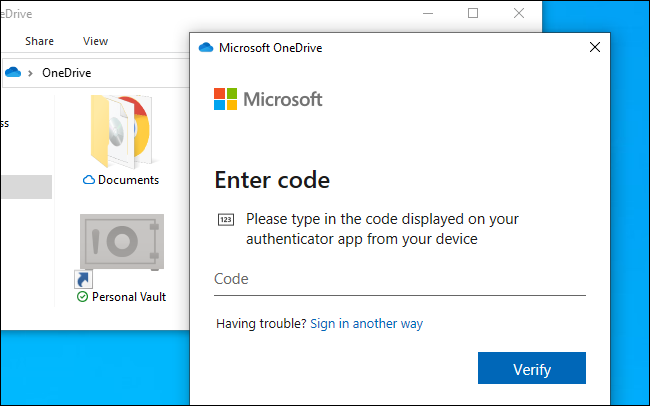Maximize the File Explorer window

point(473,13)
